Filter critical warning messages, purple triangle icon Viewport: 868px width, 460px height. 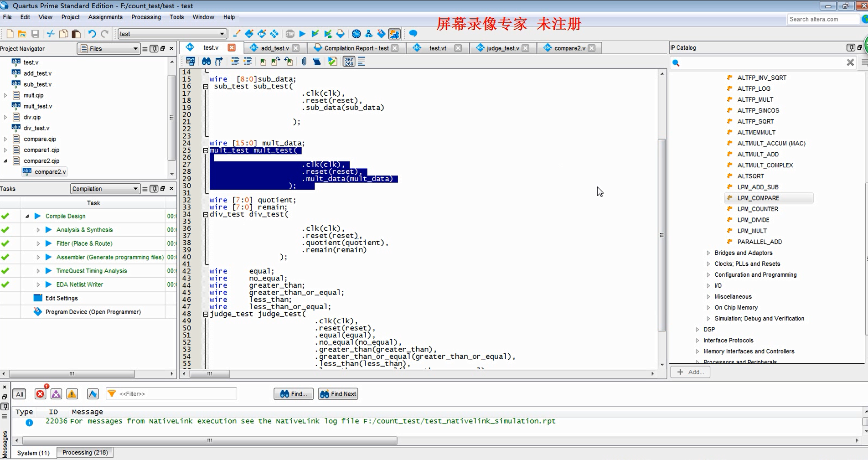[56, 394]
